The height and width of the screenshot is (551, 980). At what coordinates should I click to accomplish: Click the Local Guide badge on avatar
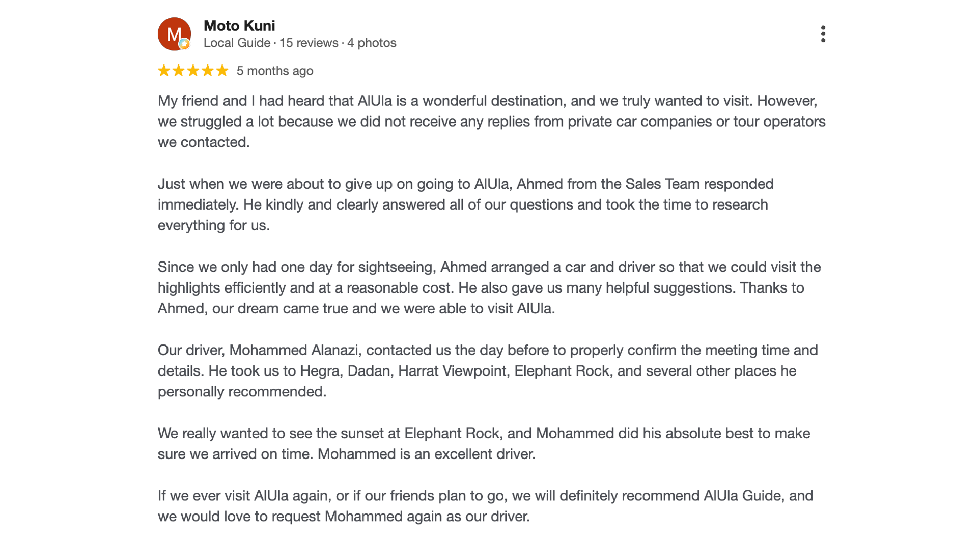tap(185, 44)
